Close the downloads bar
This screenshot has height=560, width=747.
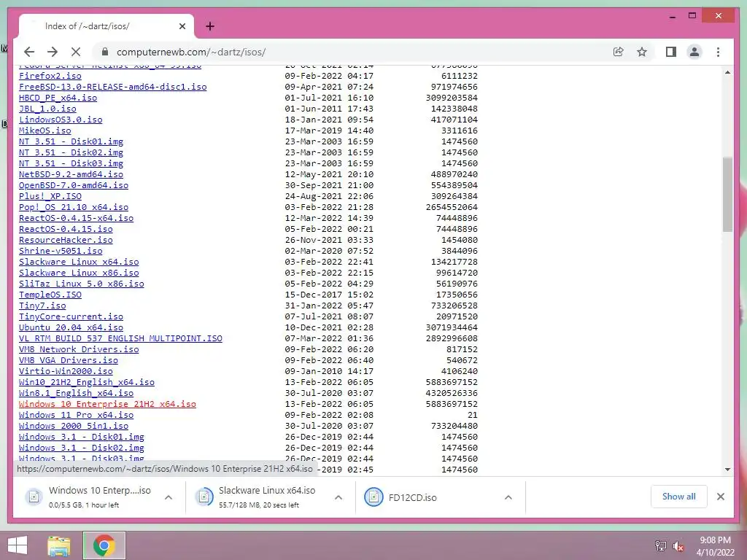tap(721, 497)
